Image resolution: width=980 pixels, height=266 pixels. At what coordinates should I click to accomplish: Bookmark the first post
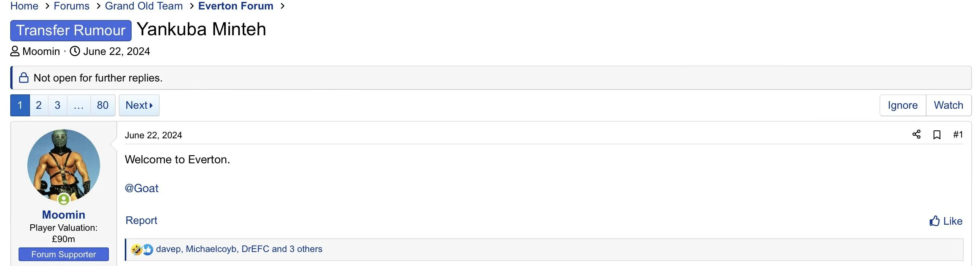937,135
